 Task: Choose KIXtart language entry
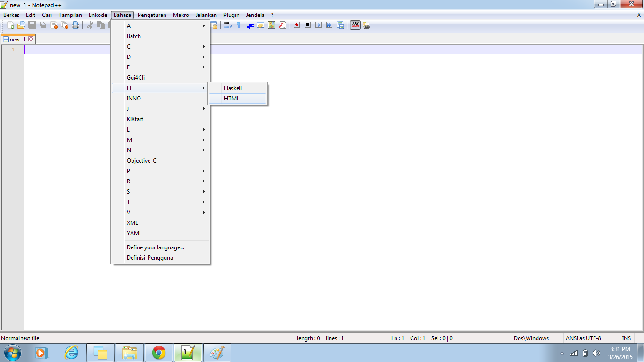pyautogui.click(x=160, y=119)
